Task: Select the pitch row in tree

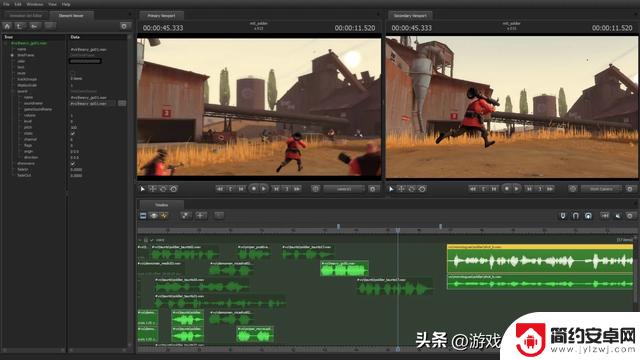Action: coord(28,127)
